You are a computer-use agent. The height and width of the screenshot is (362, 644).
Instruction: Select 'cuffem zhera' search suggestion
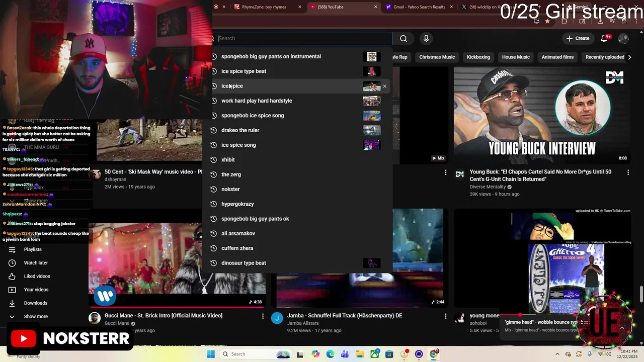pos(297,248)
